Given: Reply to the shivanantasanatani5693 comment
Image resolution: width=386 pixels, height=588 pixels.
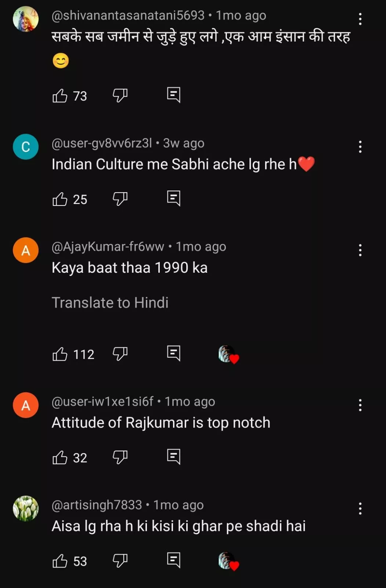Looking at the screenshot, I should pyautogui.click(x=173, y=95).
